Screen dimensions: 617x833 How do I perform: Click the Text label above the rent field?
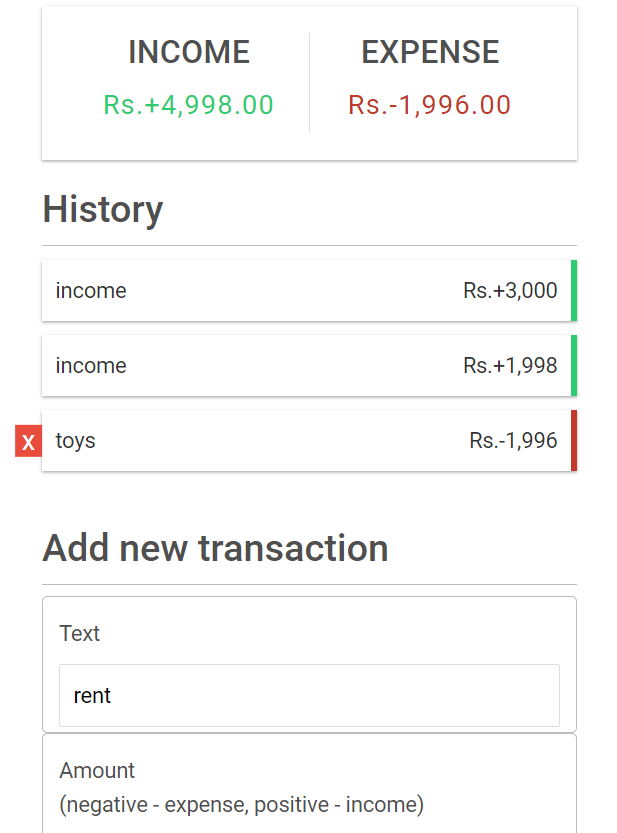(80, 634)
